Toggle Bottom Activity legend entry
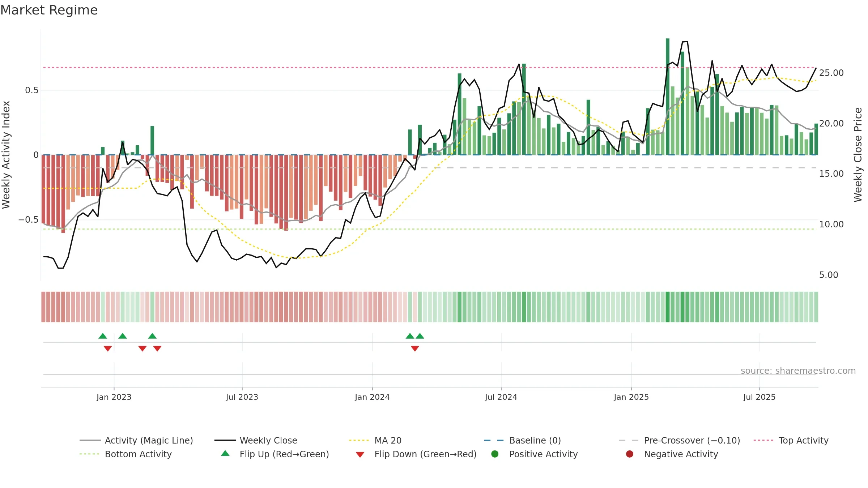The width and height of the screenshot is (868, 488). (125, 454)
